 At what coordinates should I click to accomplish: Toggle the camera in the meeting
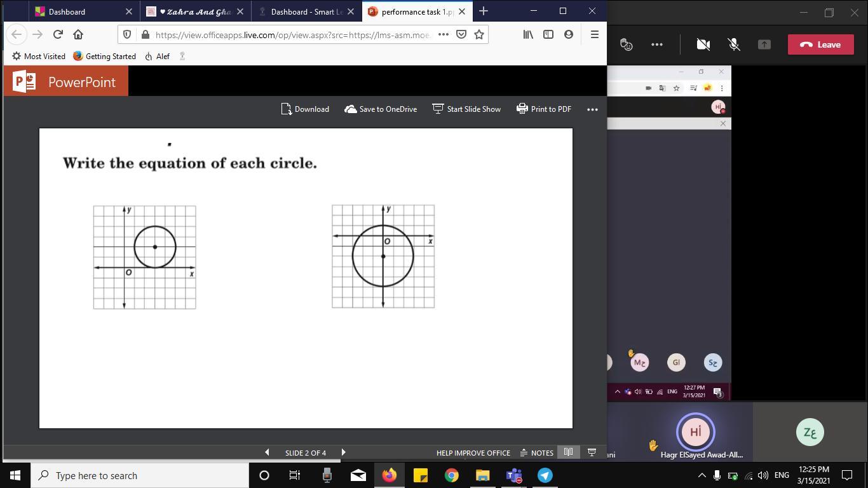[703, 44]
